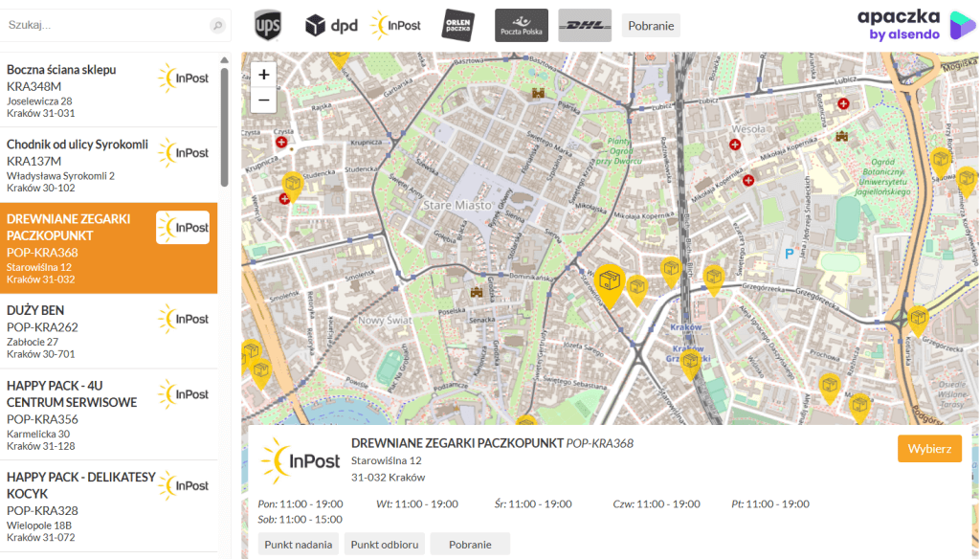Type in the Szukaj search field

pos(105,26)
